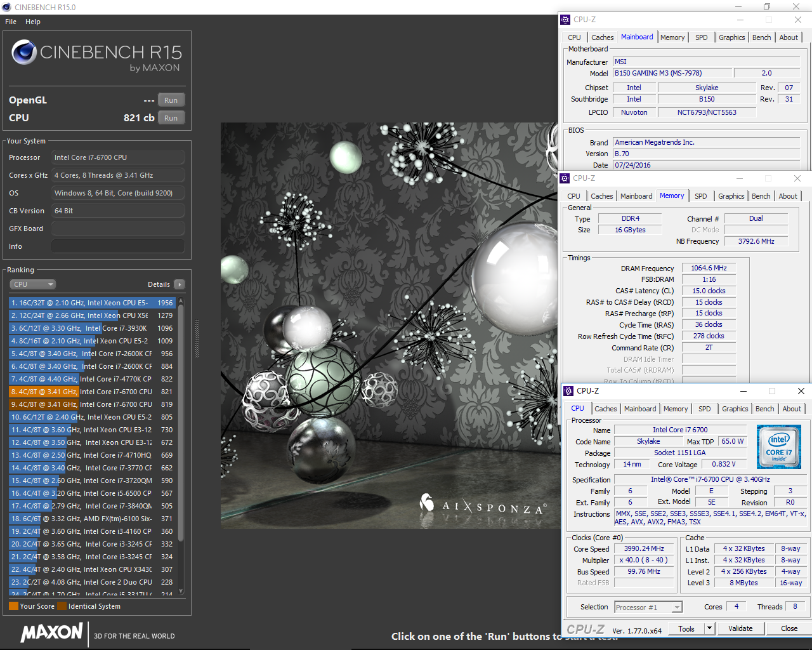Switch to Bench tab in CPU window

pos(765,409)
